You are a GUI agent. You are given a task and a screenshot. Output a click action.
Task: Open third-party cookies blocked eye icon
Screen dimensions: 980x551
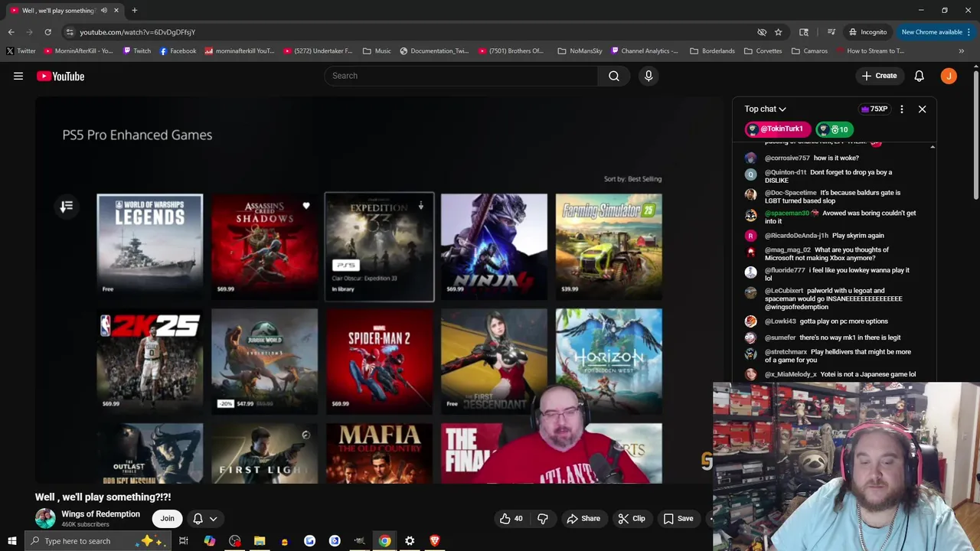762,32
